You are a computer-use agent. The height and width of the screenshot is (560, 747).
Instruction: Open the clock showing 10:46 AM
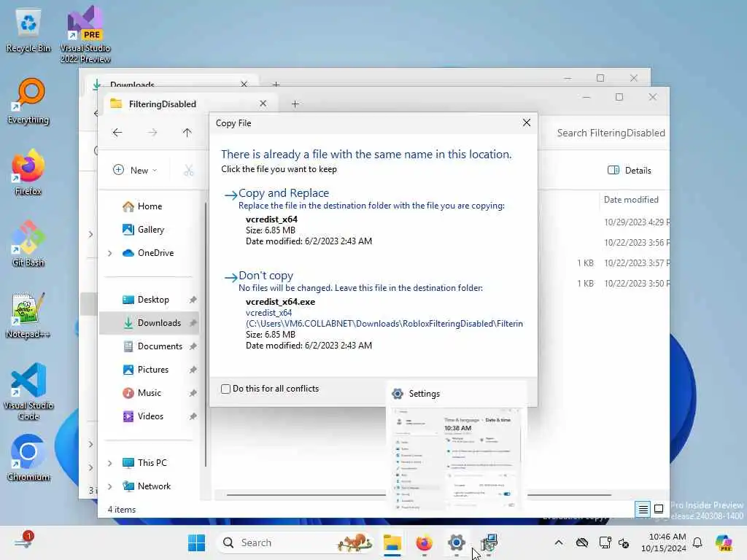pyautogui.click(x=664, y=542)
